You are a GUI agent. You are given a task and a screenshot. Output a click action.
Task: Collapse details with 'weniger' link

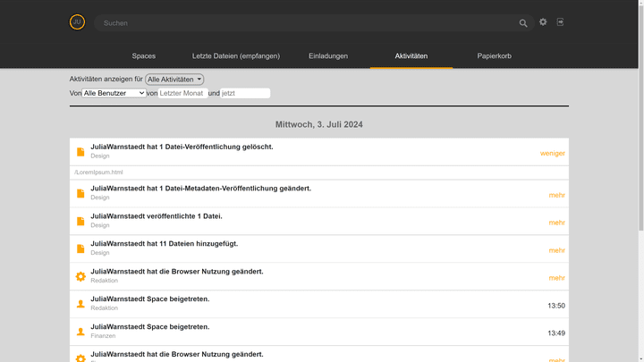tap(552, 153)
